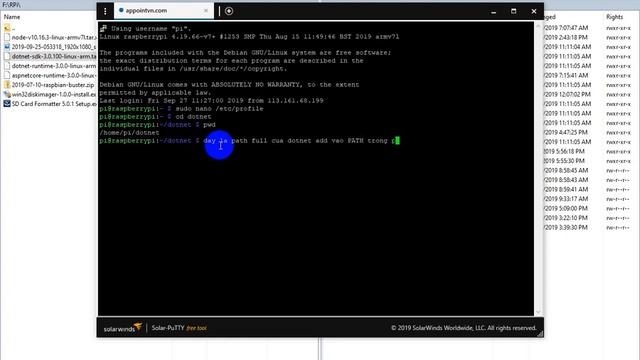Click the 5:56:18 PM timestamp row
This screenshot has width=640, height=360.
pyautogui.click(x=565, y=151)
